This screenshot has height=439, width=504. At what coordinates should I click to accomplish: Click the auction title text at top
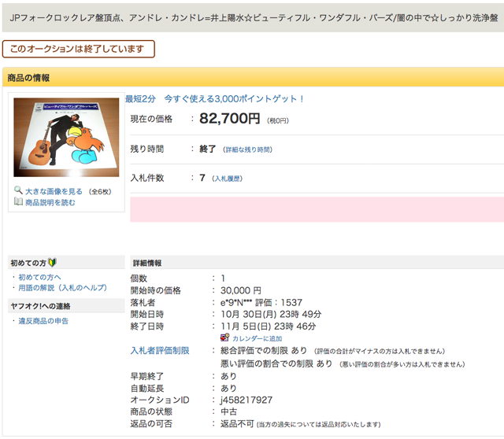coord(254,18)
